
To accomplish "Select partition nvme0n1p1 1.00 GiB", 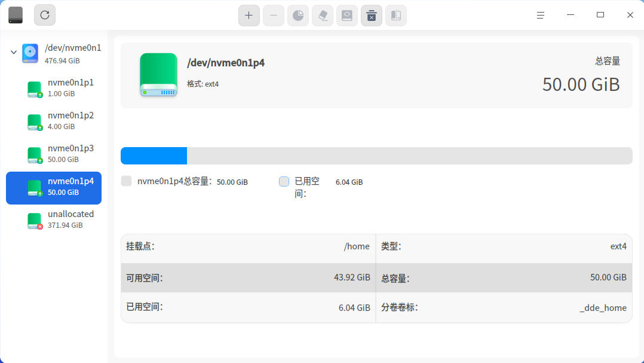I will point(54,88).
